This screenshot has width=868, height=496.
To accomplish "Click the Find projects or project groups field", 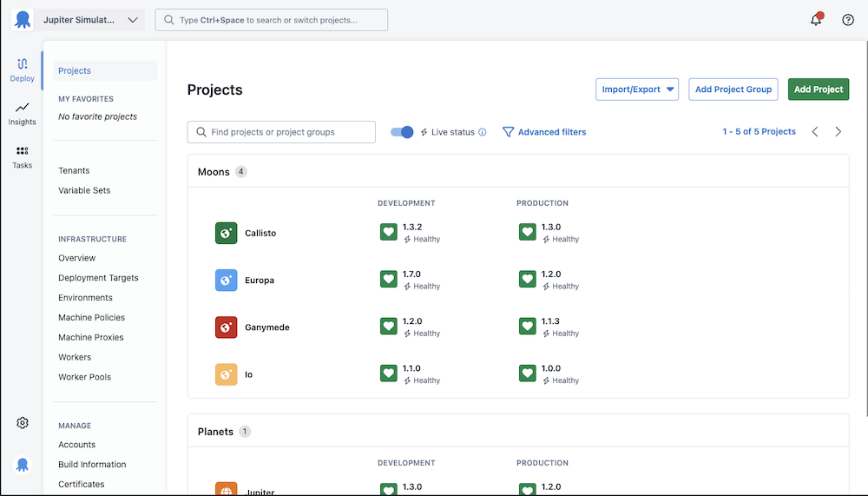I will pyautogui.click(x=281, y=132).
